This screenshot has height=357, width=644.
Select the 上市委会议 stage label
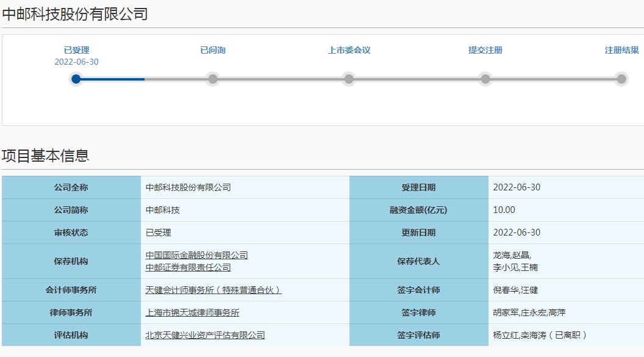349,50
